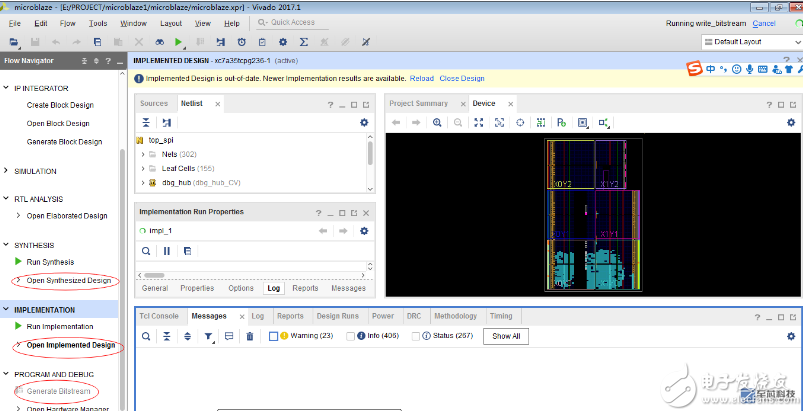Delete messages with the trash icon
803x411 pixels.
(250, 336)
